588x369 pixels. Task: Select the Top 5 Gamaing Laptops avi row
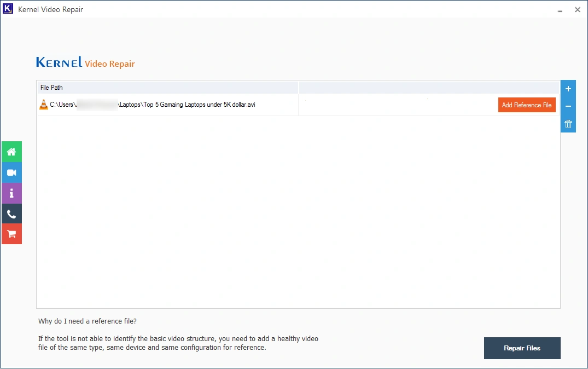click(x=299, y=105)
